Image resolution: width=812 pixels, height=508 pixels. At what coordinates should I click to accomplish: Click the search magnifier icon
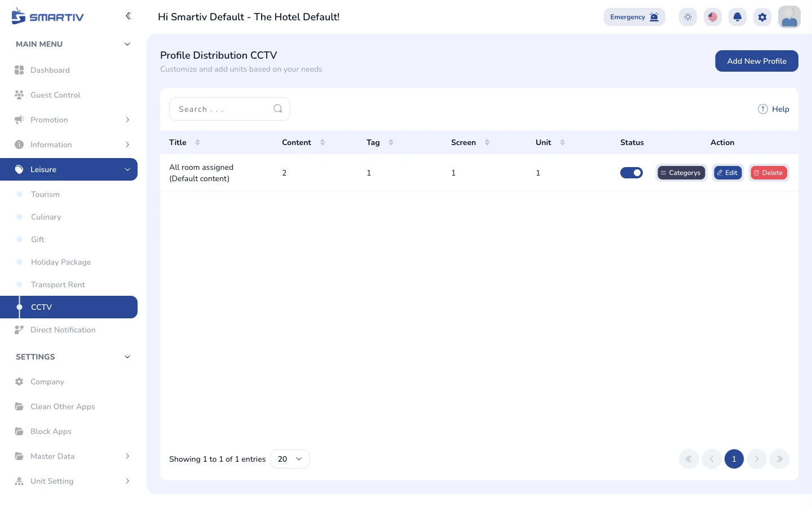point(278,109)
